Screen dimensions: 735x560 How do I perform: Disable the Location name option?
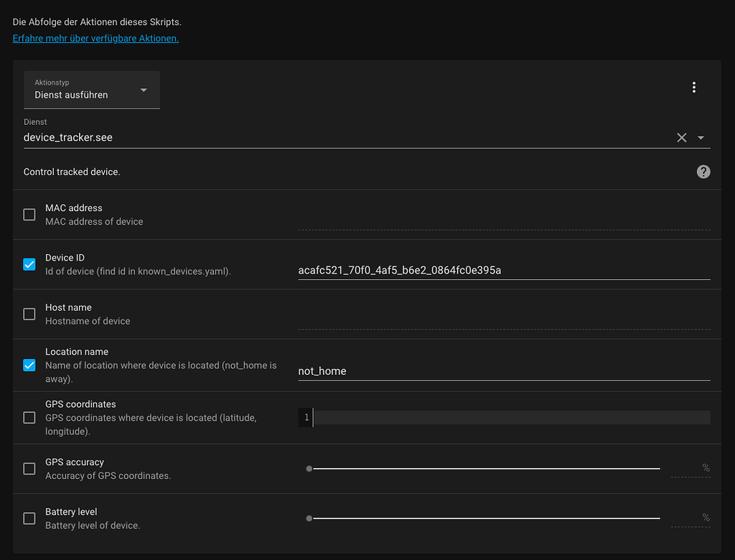(x=29, y=365)
